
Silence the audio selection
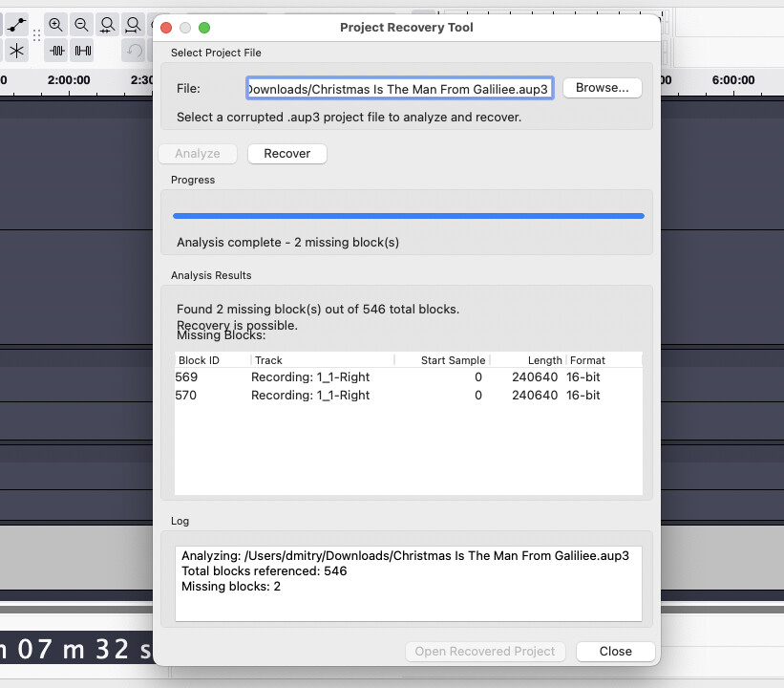tap(83, 51)
